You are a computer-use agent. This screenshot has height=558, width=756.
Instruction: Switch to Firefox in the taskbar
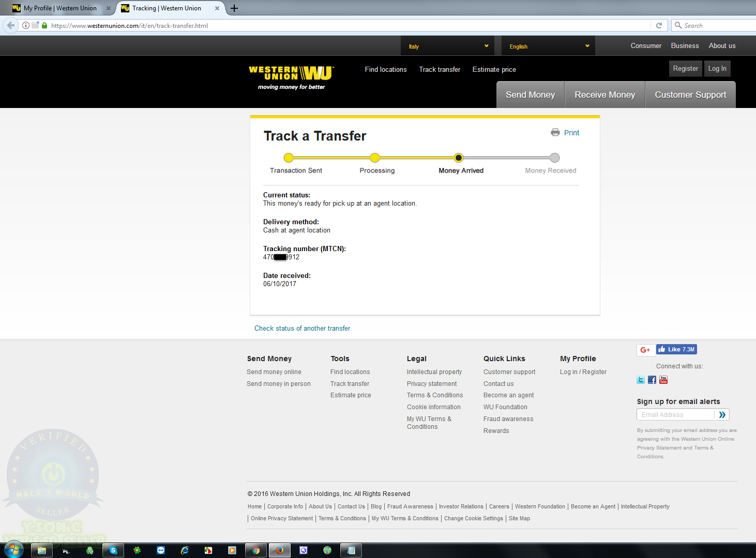click(280, 550)
